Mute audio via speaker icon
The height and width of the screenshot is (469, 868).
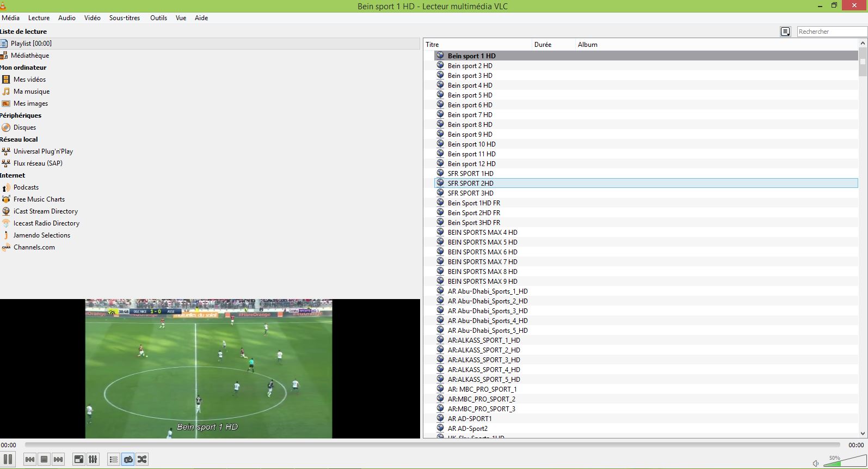(815, 463)
